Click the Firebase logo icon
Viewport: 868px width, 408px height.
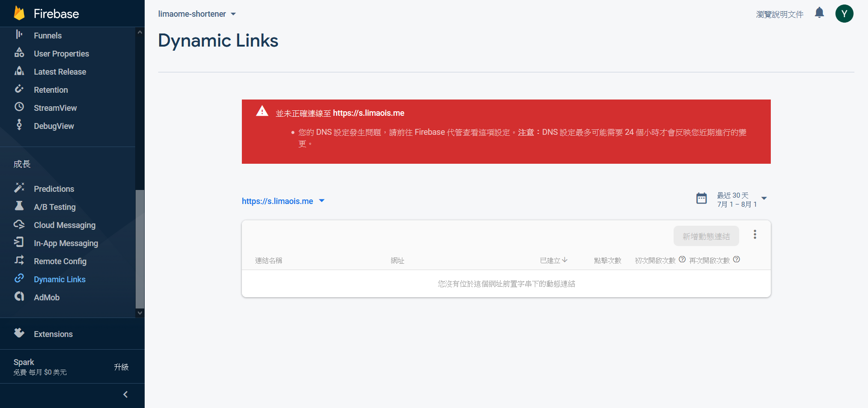tap(19, 13)
